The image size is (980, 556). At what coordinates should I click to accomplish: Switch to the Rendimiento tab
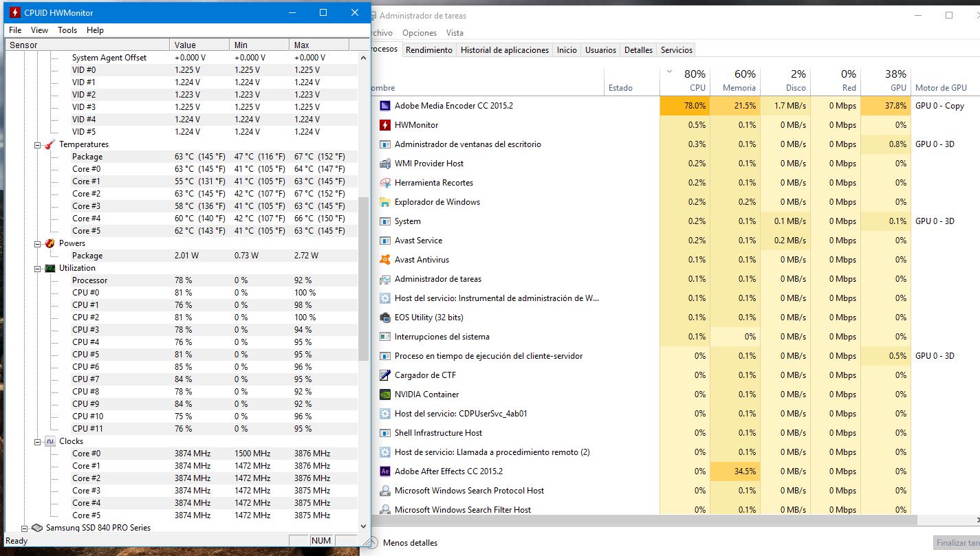pos(429,50)
